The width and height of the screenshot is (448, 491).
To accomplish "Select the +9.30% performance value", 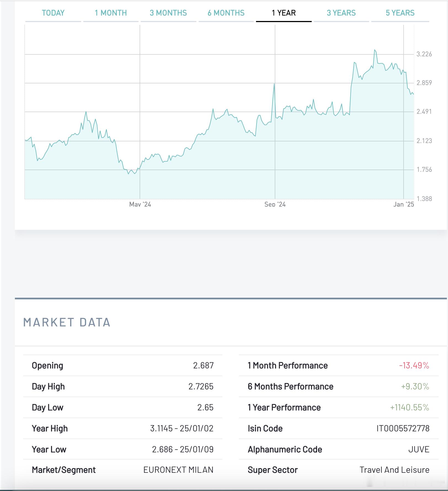I will 415,386.
